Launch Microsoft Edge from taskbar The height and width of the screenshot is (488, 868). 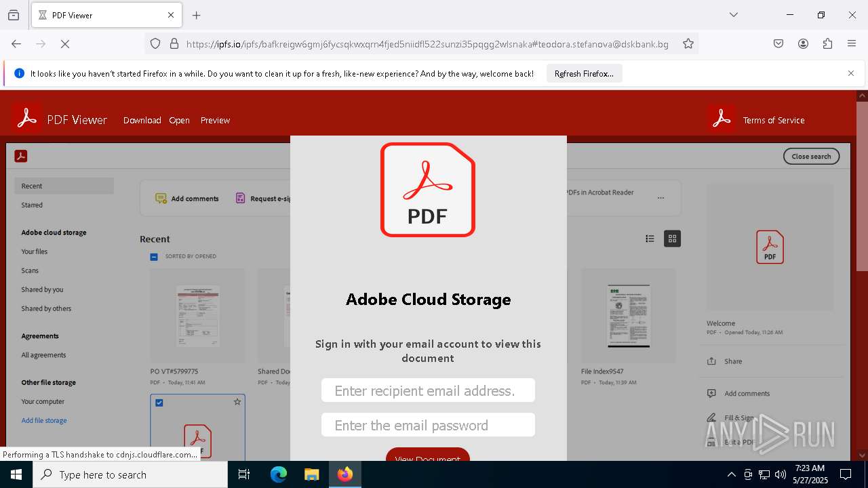[279, 474]
